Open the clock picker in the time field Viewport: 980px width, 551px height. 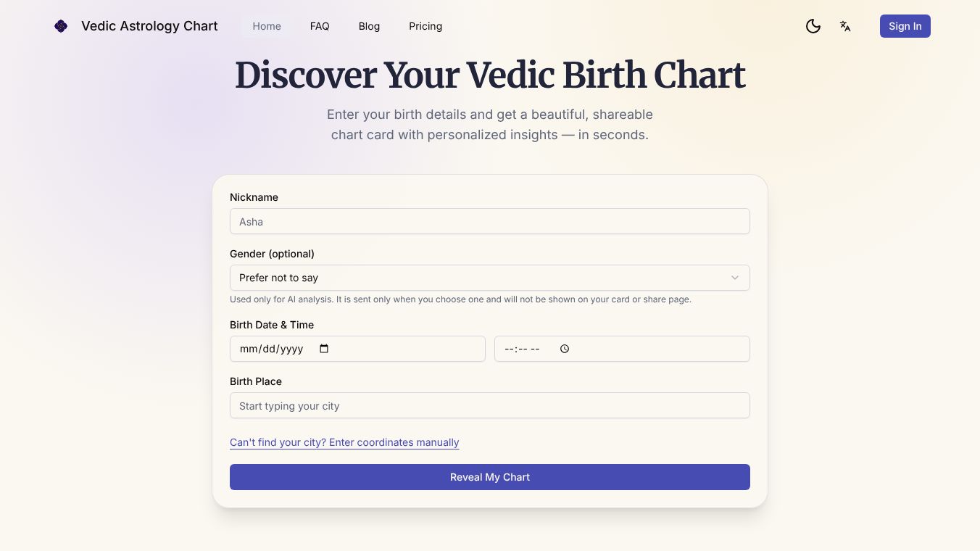click(564, 349)
